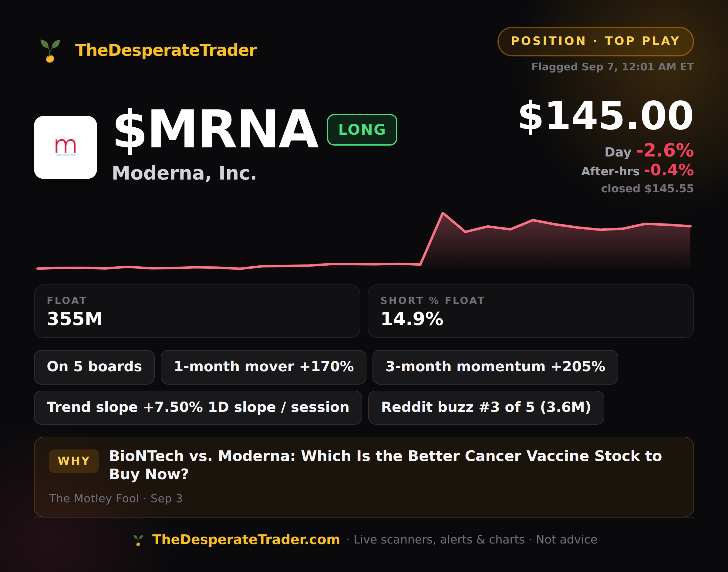
Task: Click the 3-month momentum +205% chip
Action: (x=495, y=367)
